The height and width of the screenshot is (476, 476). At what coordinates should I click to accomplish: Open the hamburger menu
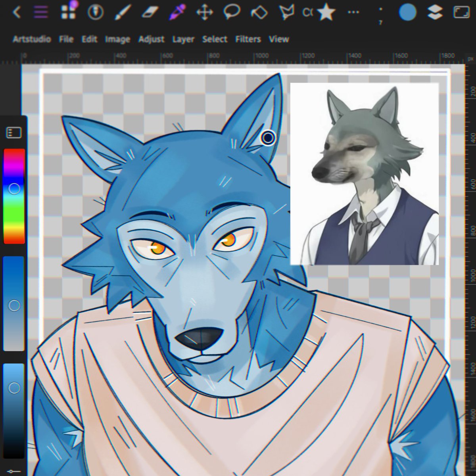pos(41,12)
